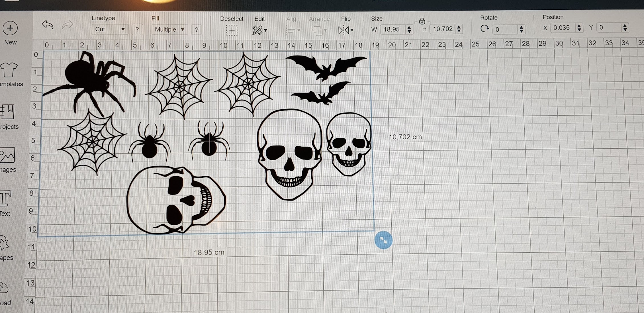Open the Templates t-shirt icon
The height and width of the screenshot is (313, 644).
[9, 70]
